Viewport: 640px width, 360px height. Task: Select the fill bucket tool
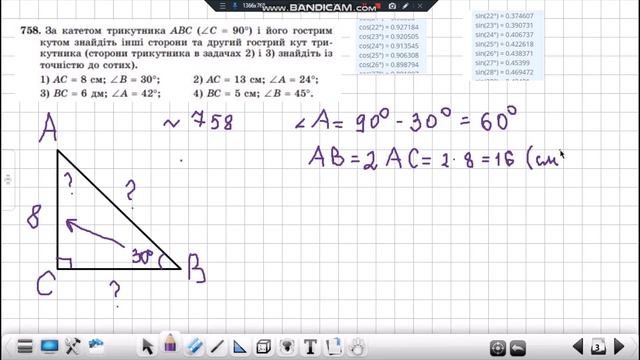coord(287,347)
